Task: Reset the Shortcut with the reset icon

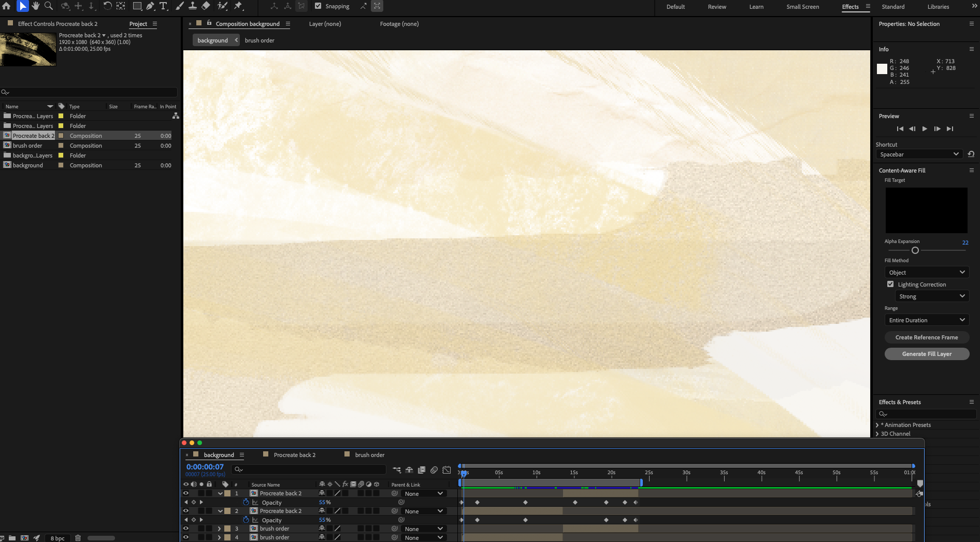Action: (971, 154)
